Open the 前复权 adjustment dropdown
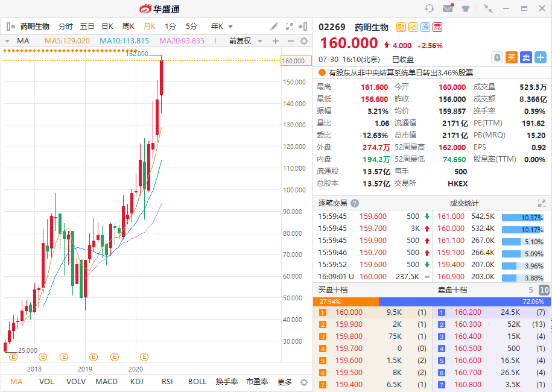 tap(246, 41)
